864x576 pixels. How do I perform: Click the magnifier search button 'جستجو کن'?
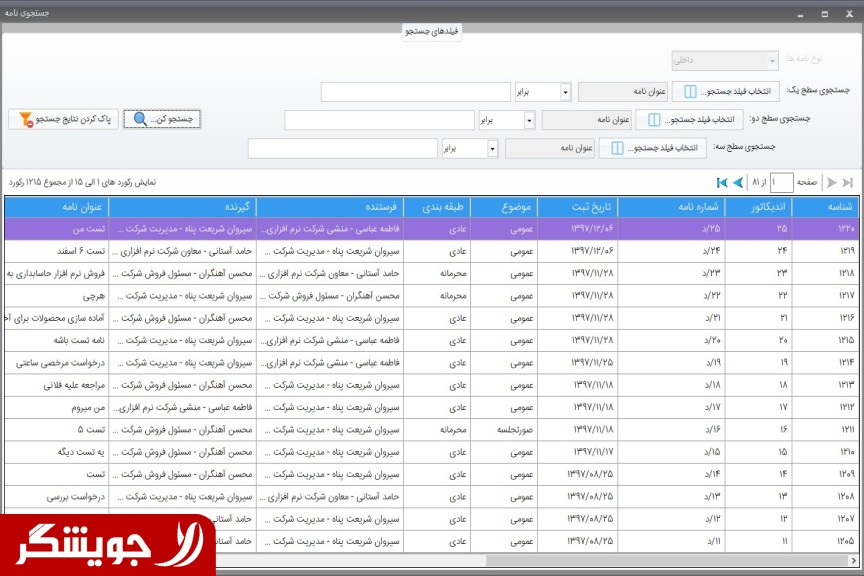tap(162, 119)
